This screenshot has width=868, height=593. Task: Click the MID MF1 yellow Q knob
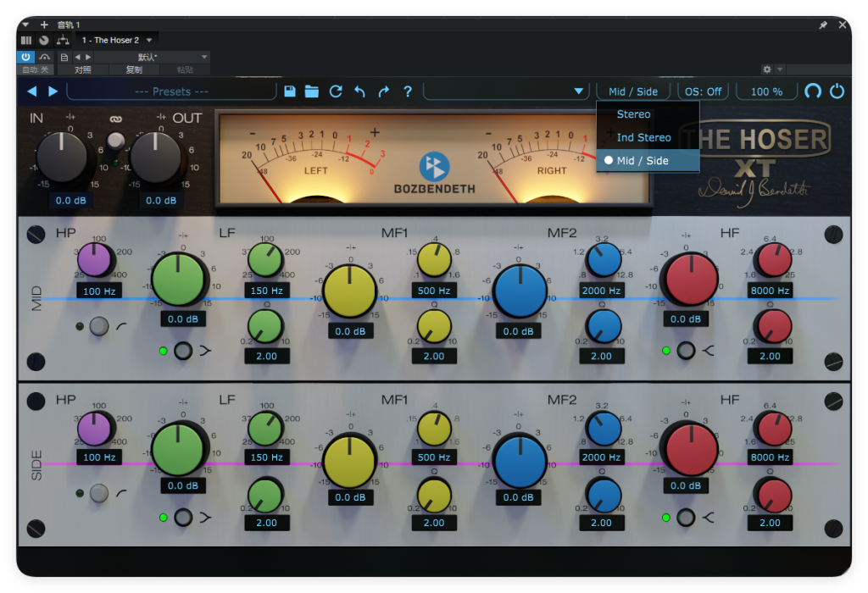click(434, 326)
